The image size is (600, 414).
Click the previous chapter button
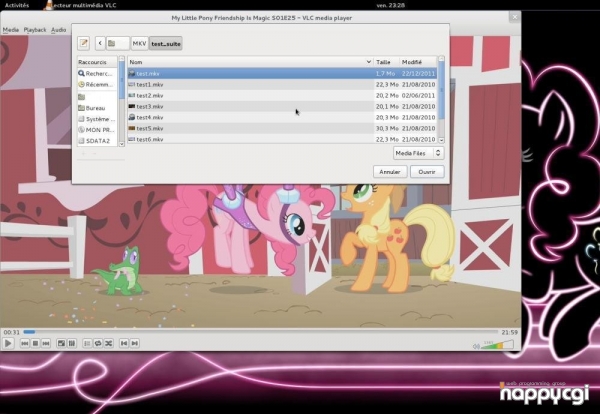click(x=124, y=344)
